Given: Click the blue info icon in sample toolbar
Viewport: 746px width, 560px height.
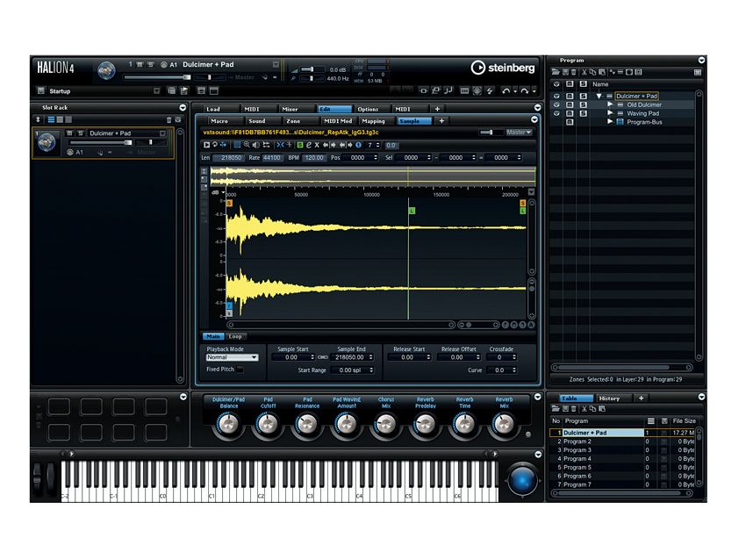Looking at the screenshot, I should point(358,145).
